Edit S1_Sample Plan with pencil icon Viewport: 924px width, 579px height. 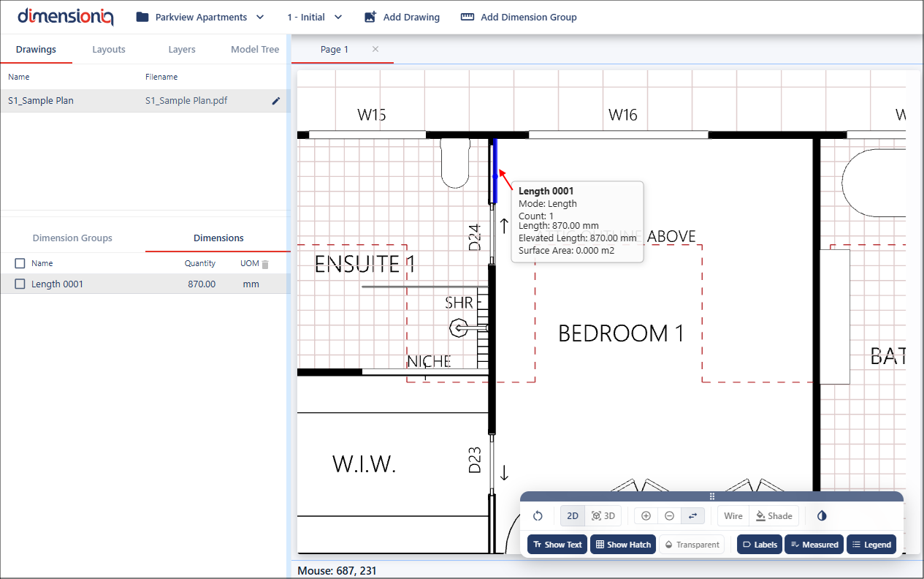coord(276,101)
